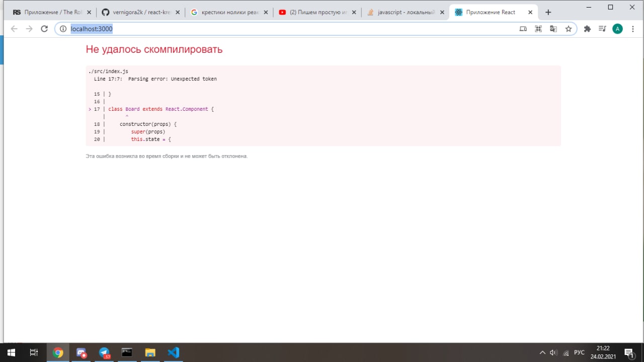Click code line class Board extends React.Component

[x=161, y=109]
